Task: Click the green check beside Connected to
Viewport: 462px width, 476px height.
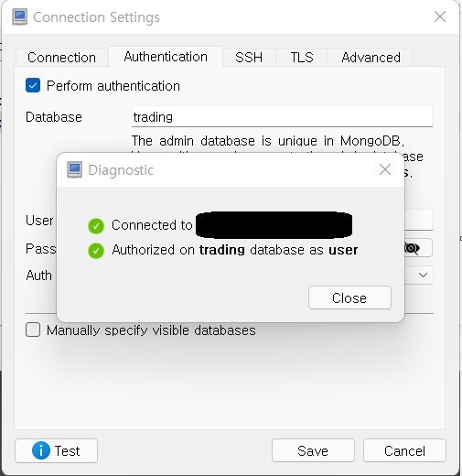Action: [96, 226]
